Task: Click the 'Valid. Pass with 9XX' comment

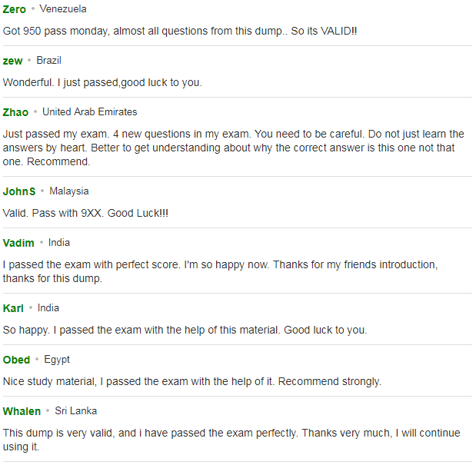Action: point(85,213)
